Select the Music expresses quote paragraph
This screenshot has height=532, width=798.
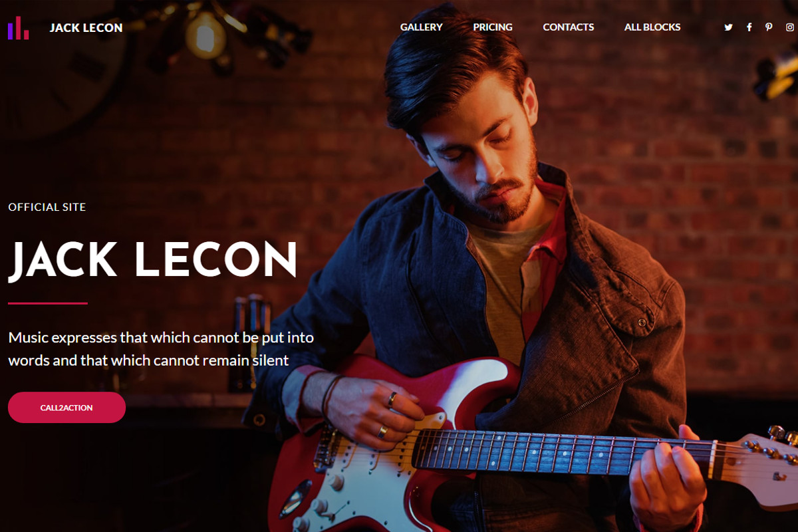[x=161, y=349]
